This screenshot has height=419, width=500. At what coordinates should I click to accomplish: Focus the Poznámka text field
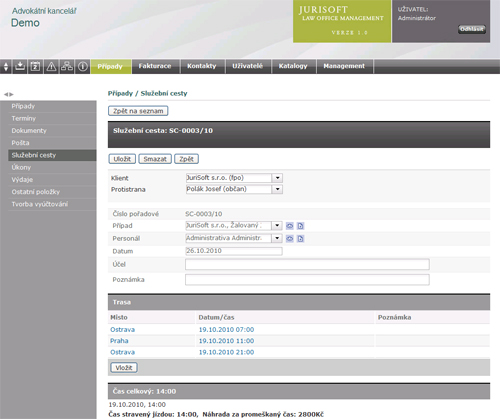click(x=307, y=280)
